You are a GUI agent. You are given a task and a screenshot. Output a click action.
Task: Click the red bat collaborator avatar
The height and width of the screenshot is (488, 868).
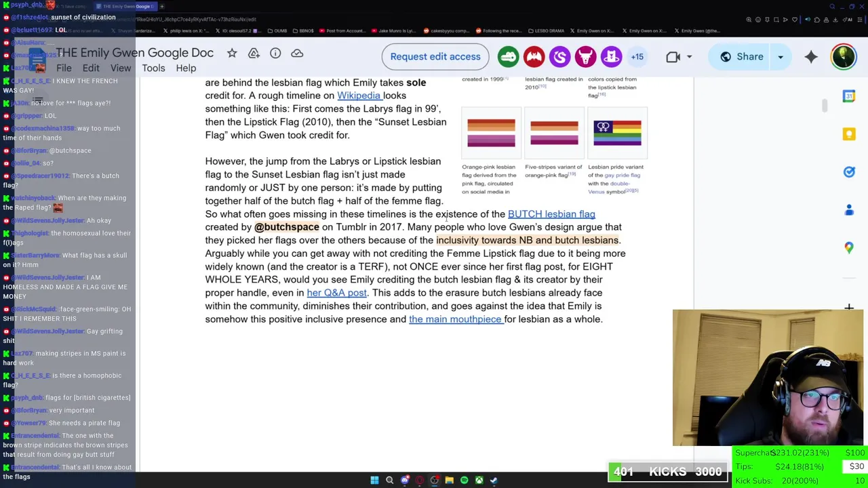pyautogui.click(x=534, y=57)
